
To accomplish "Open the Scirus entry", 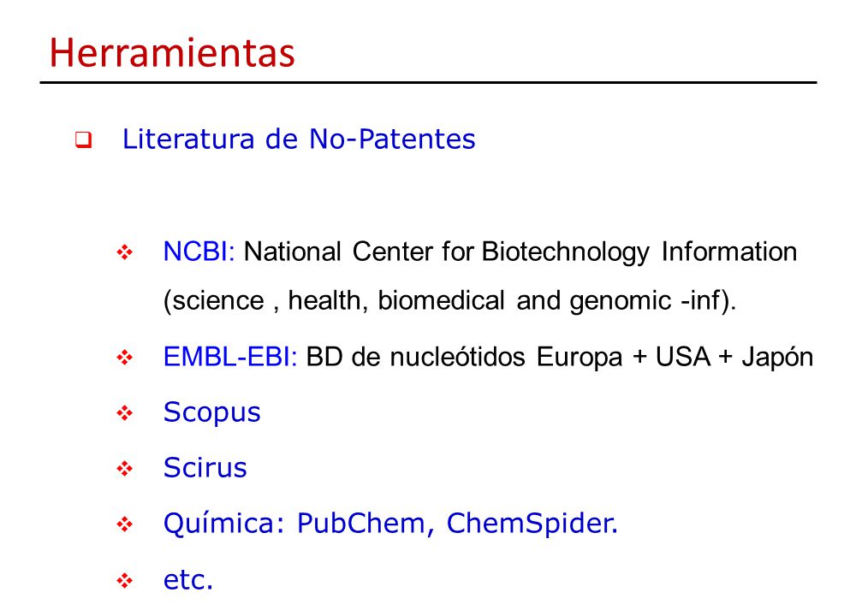I will pos(205,468).
